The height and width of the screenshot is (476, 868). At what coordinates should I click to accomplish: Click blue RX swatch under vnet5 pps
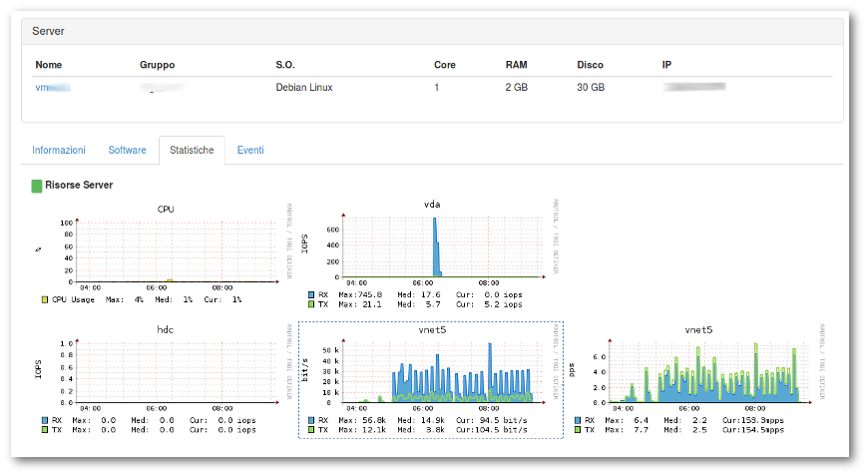(578, 421)
